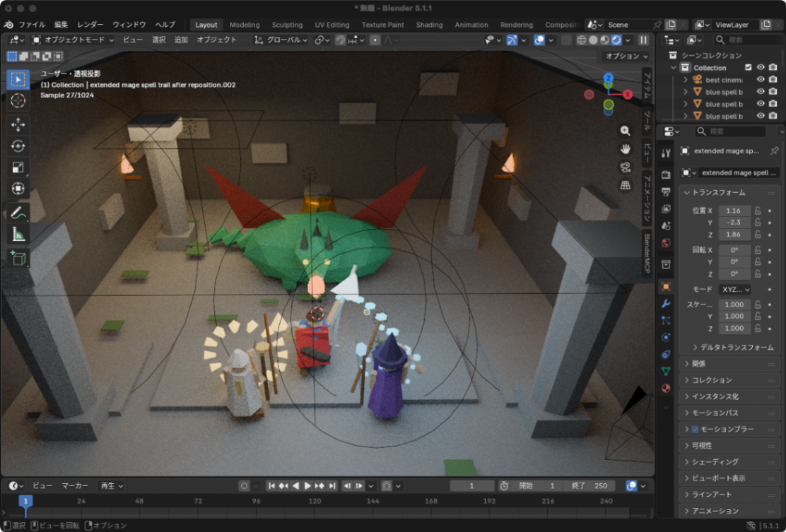786x532 pixels.
Task: Open the View Layer properties tab
Action: click(x=666, y=208)
